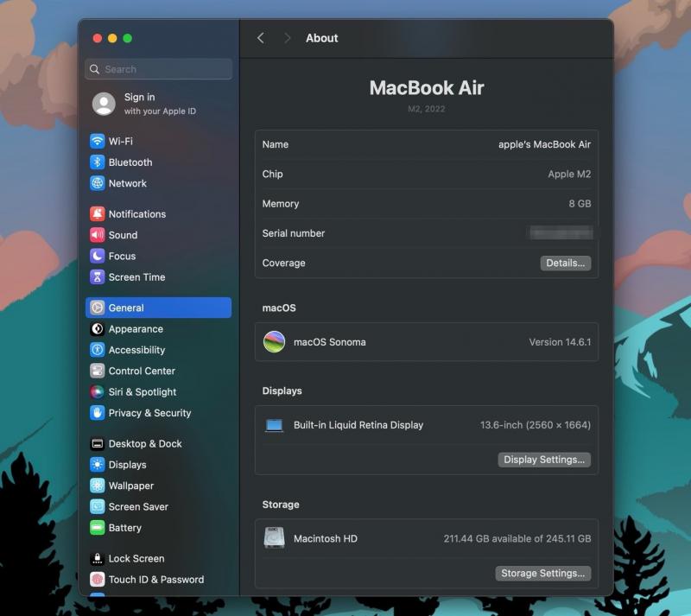Click the Macintosh HD label
Image resolution: width=691 pixels, height=616 pixels.
(x=326, y=538)
